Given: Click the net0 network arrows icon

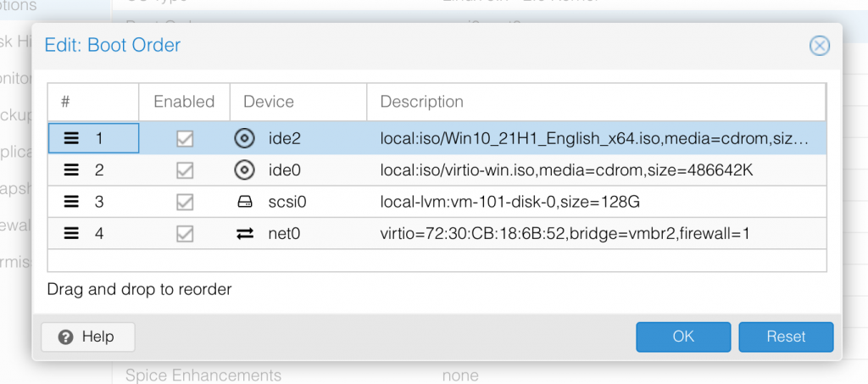Looking at the screenshot, I should click(x=244, y=233).
